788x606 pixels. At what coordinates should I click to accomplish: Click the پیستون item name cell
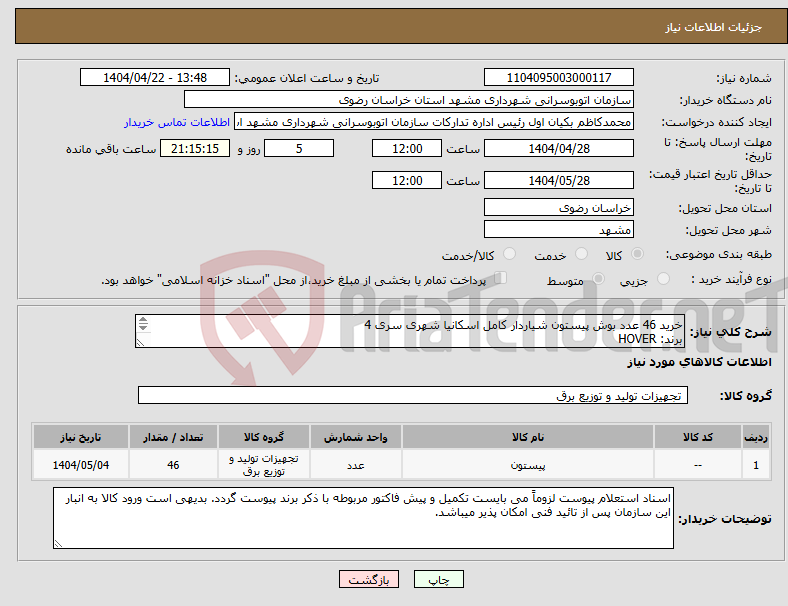coord(528,465)
